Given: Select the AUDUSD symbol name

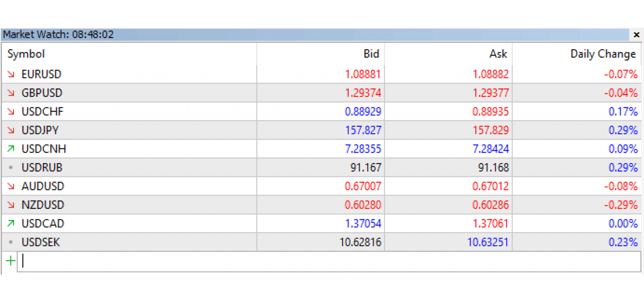Looking at the screenshot, I should tap(43, 186).
